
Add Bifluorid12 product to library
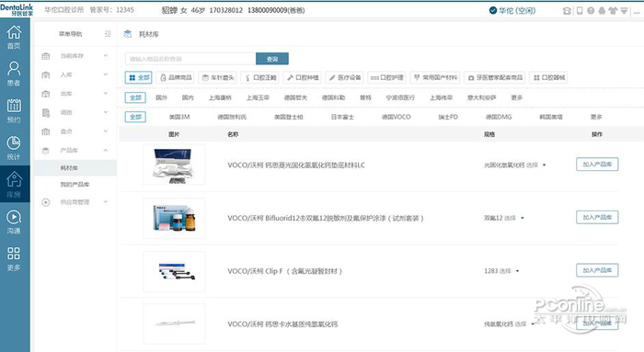[597, 217]
